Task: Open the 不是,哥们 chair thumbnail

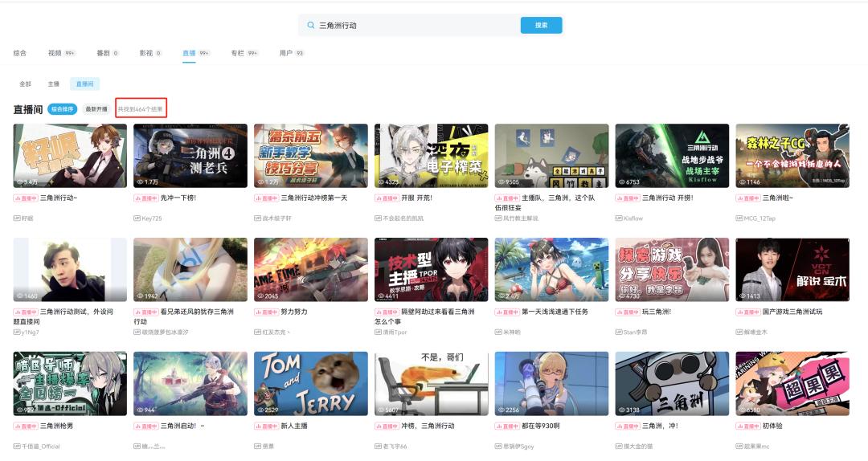Action: tap(431, 383)
